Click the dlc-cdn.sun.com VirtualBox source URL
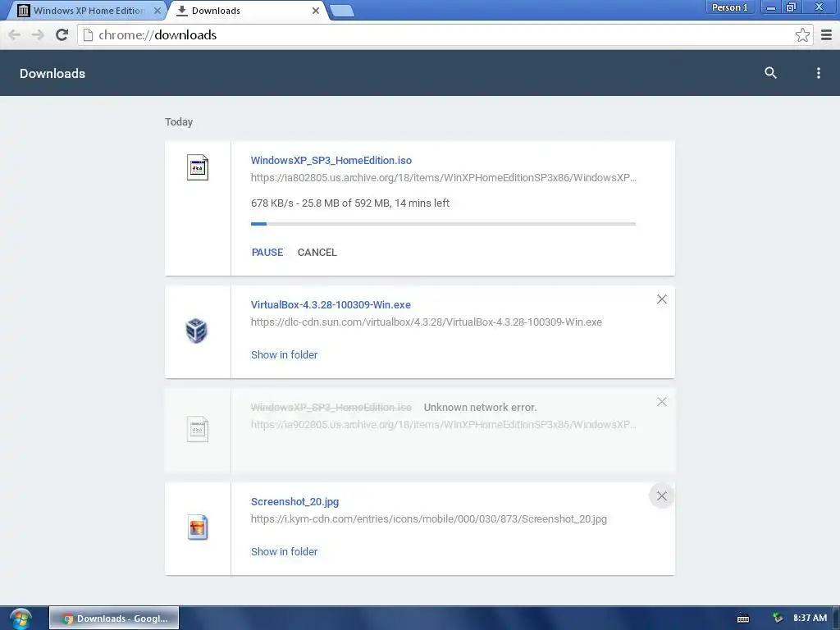The width and height of the screenshot is (840, 630). [427, 322]
